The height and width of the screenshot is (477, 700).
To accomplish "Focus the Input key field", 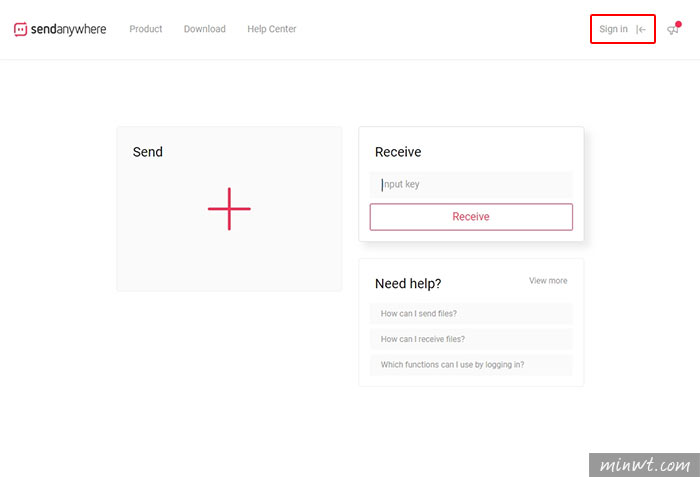I will coord(471,184).
